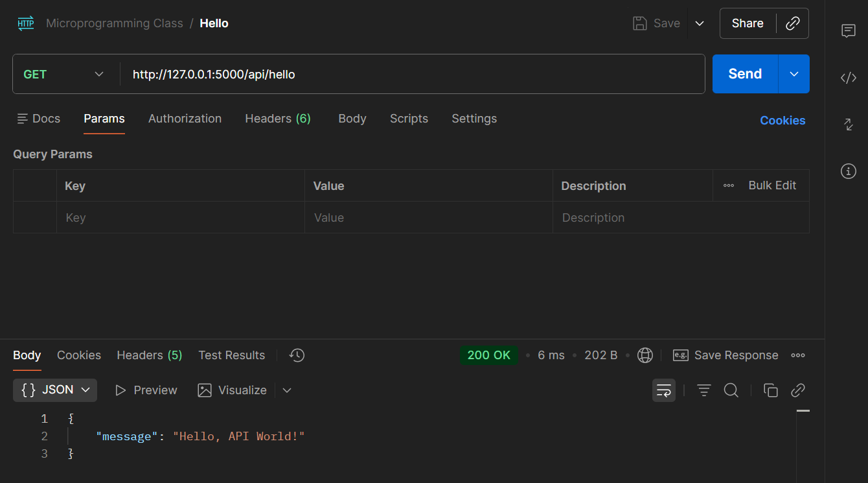This screenshot has width=868, height=483.
Task: Expand the Send button arrow options
Action: pyautogui.click(x=794, y=74)
